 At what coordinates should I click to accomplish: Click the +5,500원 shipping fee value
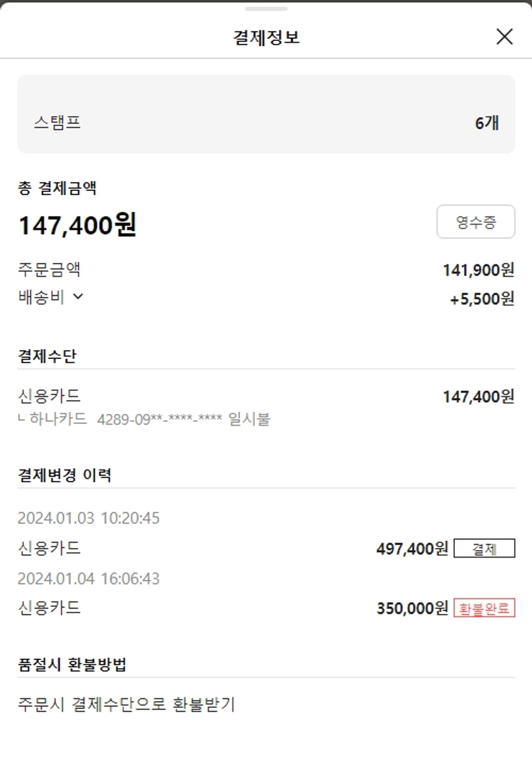pyautogui.click(x=482, y=299)
